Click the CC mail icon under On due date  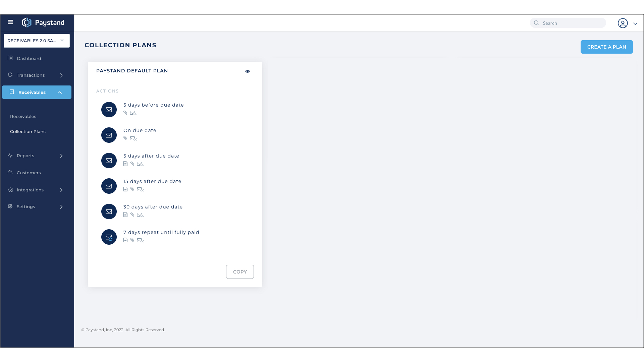point(133,138)
